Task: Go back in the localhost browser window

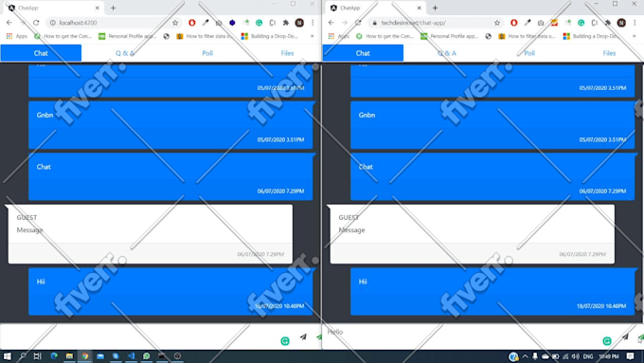Action: click(x=9, y=23)
